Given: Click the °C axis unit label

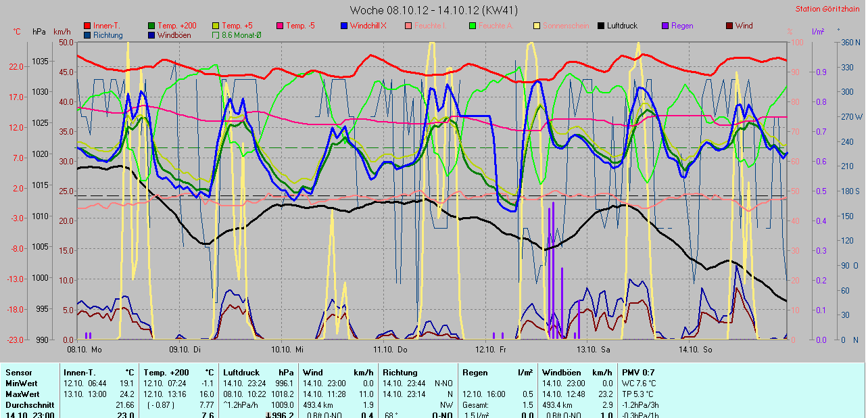Looking at the screenshot, I should 17,32.
